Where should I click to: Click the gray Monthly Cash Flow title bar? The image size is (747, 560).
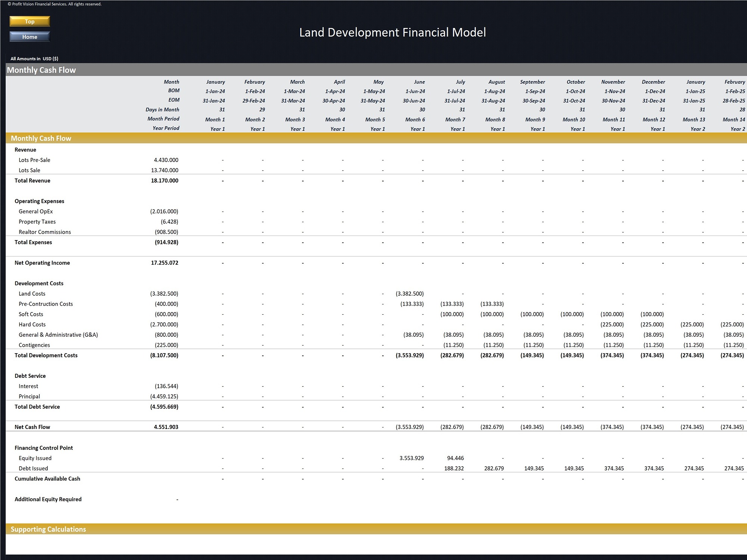[41, 70]
